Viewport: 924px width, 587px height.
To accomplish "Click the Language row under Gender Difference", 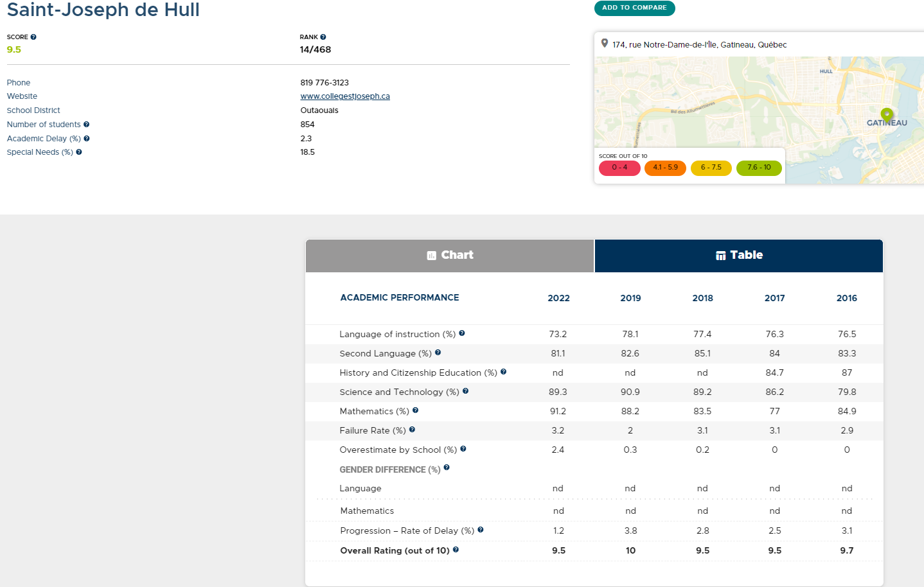I will tap(594, 489).
